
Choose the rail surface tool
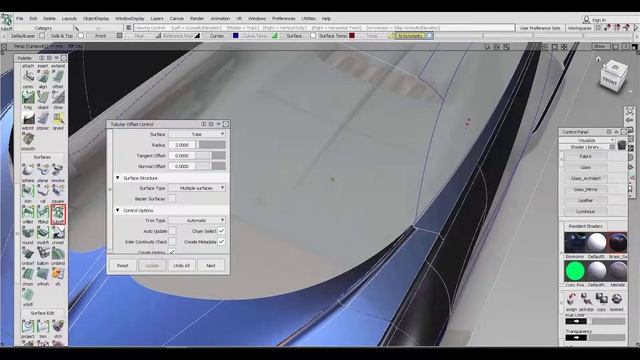pyautogui.click(x=43, y=190)
